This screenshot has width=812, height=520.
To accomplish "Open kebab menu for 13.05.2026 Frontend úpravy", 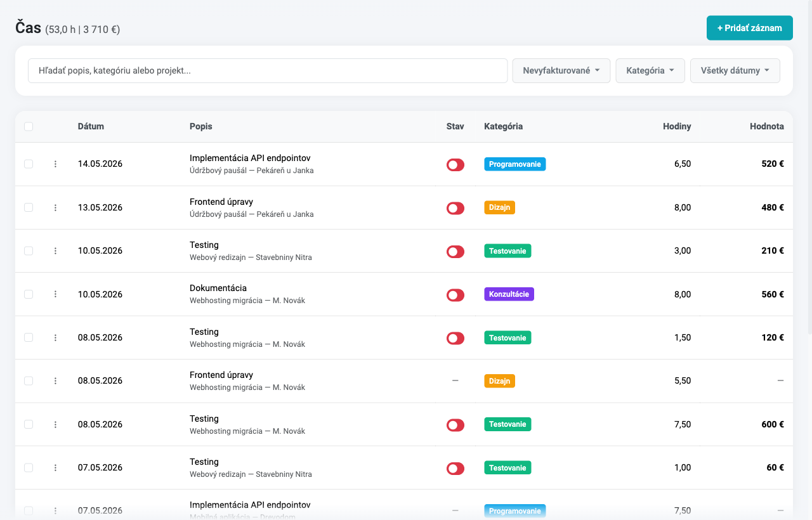I will tap(55, 207).
